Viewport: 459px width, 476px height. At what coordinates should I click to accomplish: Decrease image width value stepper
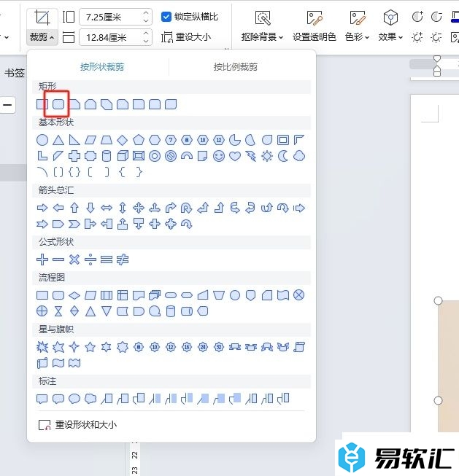pyautogui.click(x=146, y=41)
